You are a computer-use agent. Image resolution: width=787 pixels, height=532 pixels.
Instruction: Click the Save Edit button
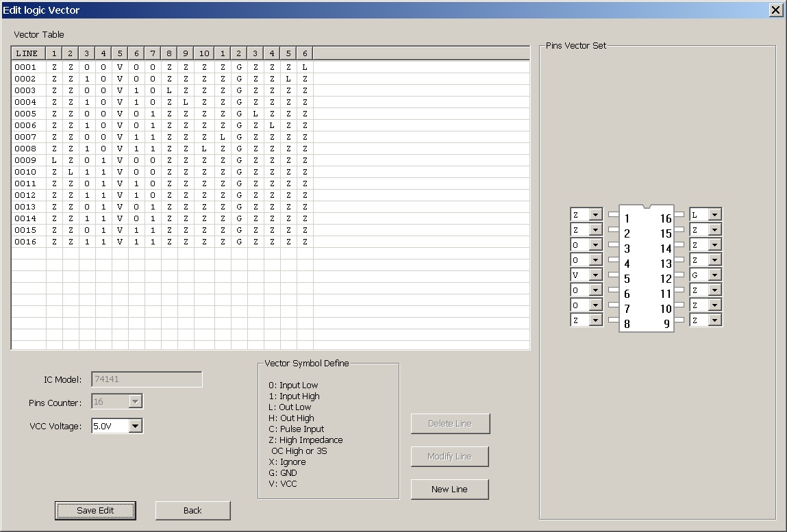[x=95, y=511]
